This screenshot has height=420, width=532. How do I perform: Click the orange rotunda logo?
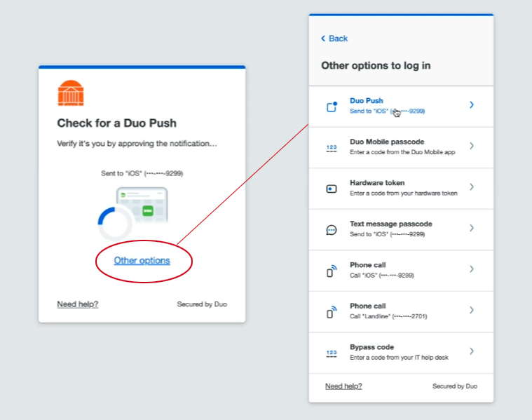pyautogui.click(x=71, y=93)
